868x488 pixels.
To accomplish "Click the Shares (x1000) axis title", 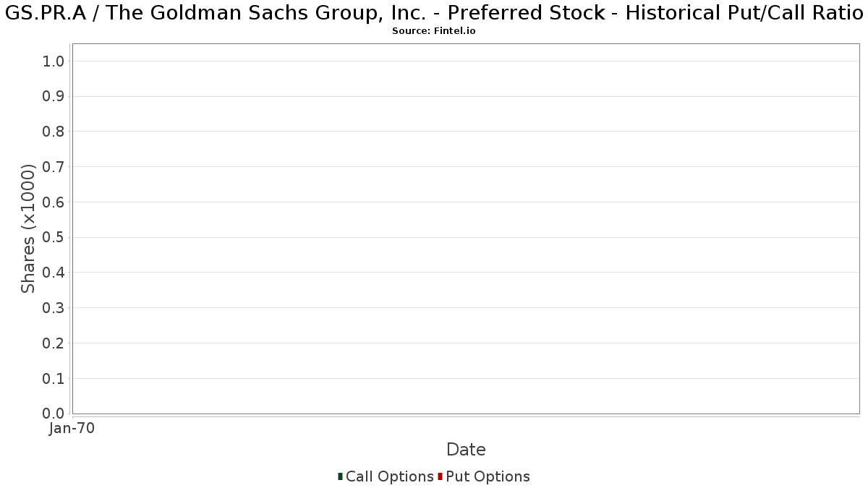I will 28,228.
